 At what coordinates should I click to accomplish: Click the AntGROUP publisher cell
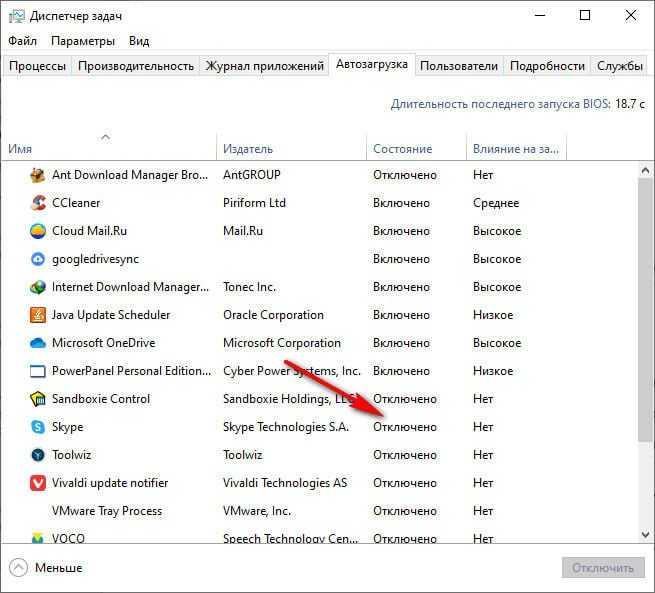coord(252,175)
